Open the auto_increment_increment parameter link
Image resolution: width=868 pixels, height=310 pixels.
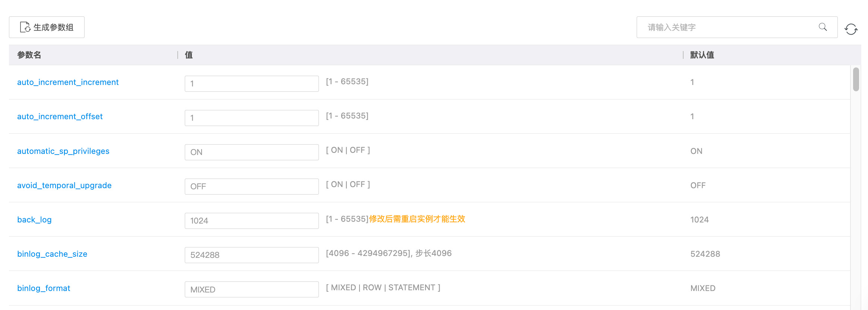pyautogui.click(x=68, y=82)
